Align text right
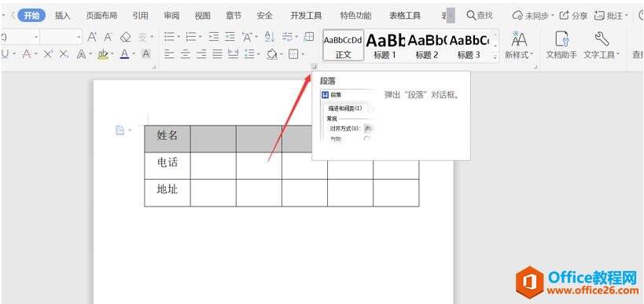Image resolution: width=644 pixels, height=304 pixels. (201, 53)
